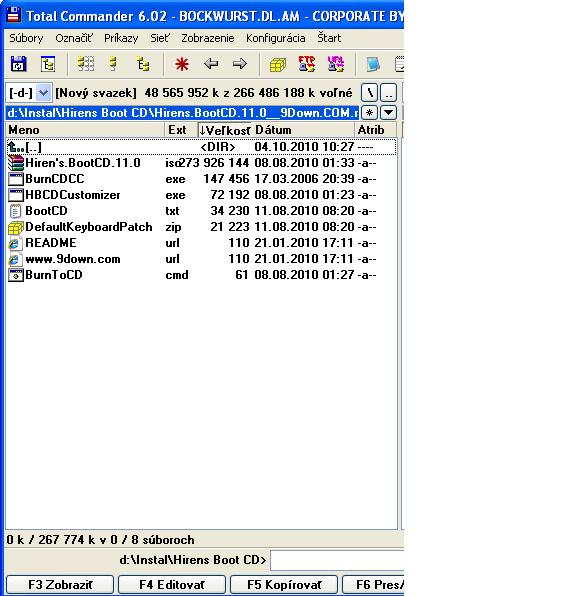Sort by the Veľkosť column header
587x596 pixels.
225,130
